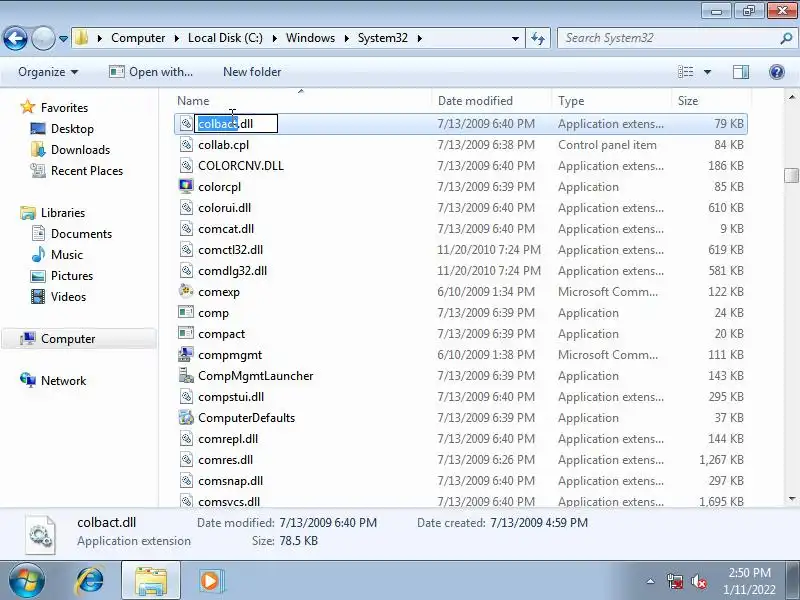Select the comexp console icon

click(186, 291)
